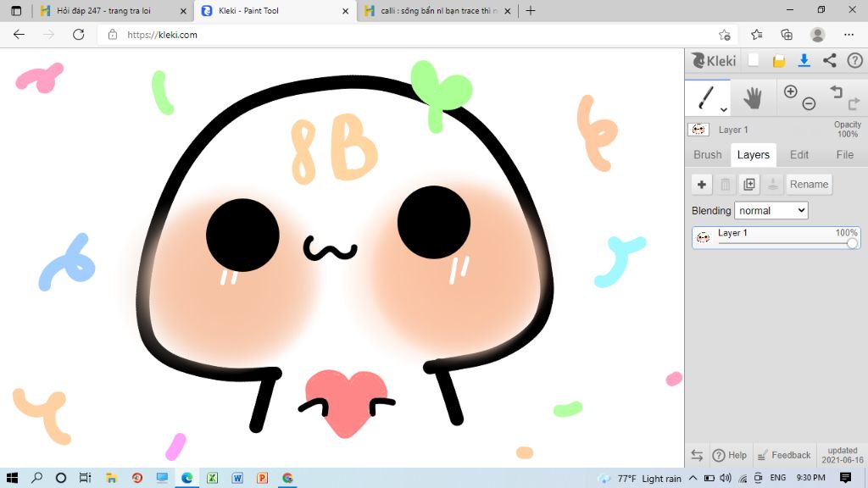Show hidden system tray icons
The width and height of the screenshot is (868, 488).
pos(693,478)
